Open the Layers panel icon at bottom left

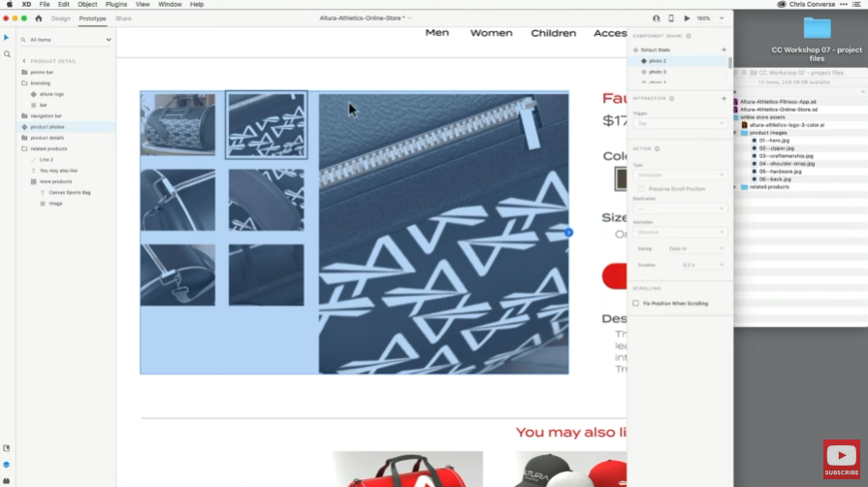pos(7,465)
